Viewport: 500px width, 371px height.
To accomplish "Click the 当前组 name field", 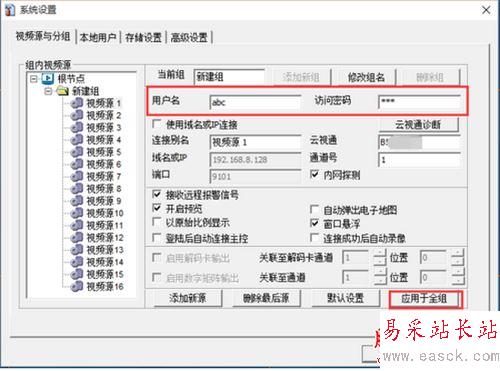I will [x=229, y=77].
